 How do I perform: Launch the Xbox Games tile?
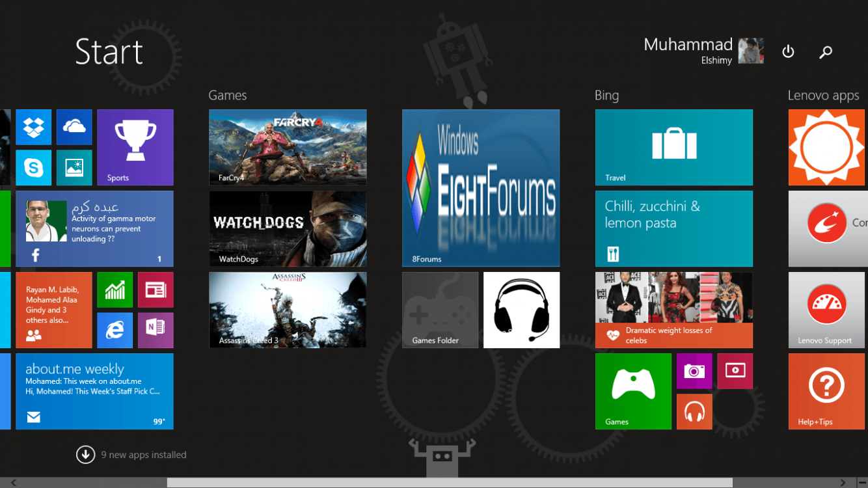(633, 392)
